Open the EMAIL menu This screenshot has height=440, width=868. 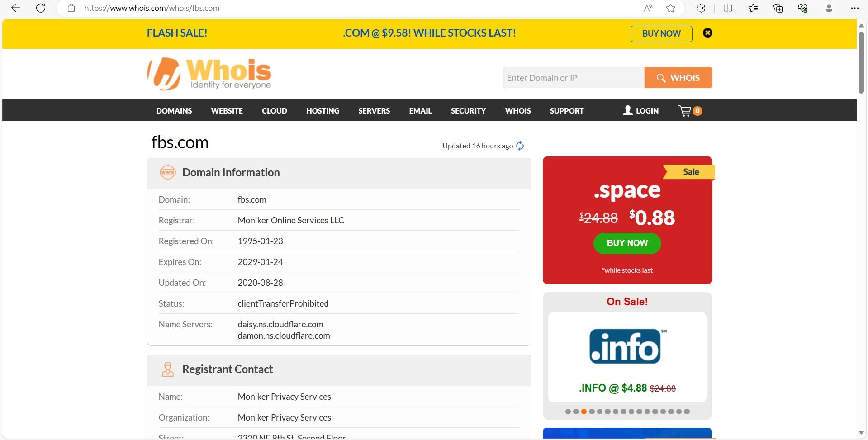(421, 111)
